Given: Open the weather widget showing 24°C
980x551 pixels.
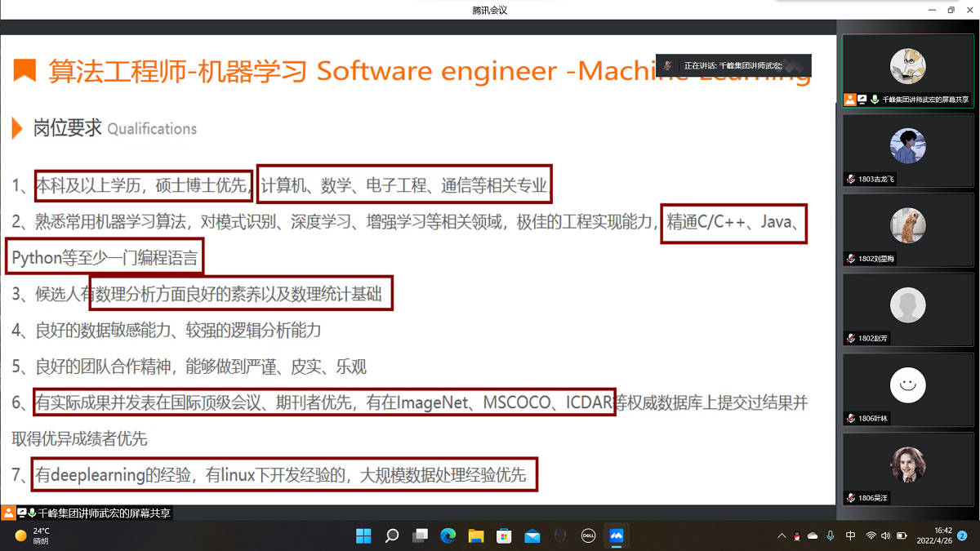Looking at the screenshot, I should coord(33,536).
